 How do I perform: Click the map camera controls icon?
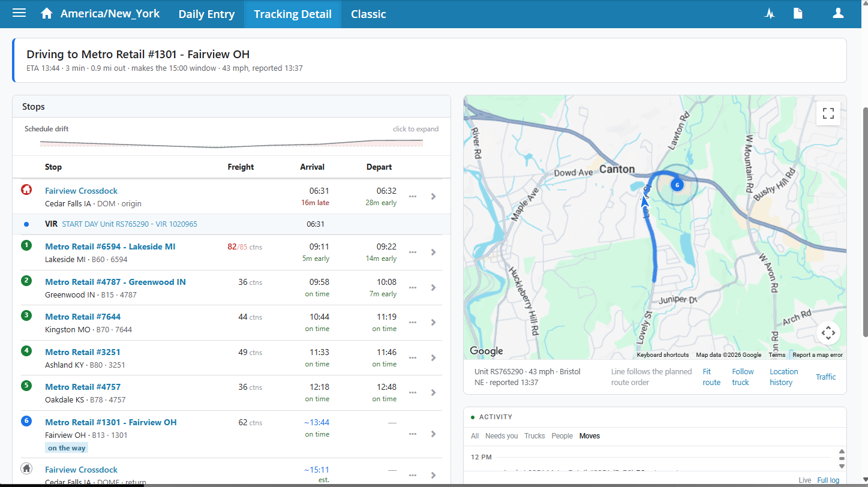pyautogui.click(x=828, y=332)
